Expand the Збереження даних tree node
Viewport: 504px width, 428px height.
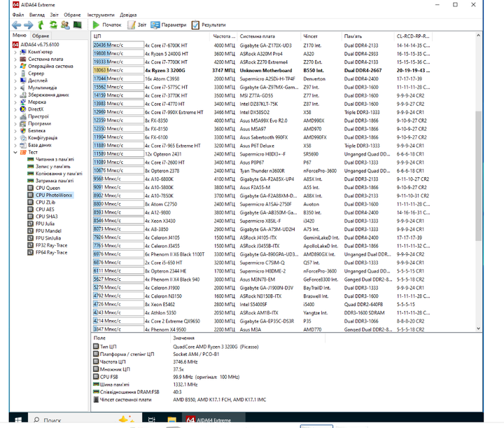[15, 95]
